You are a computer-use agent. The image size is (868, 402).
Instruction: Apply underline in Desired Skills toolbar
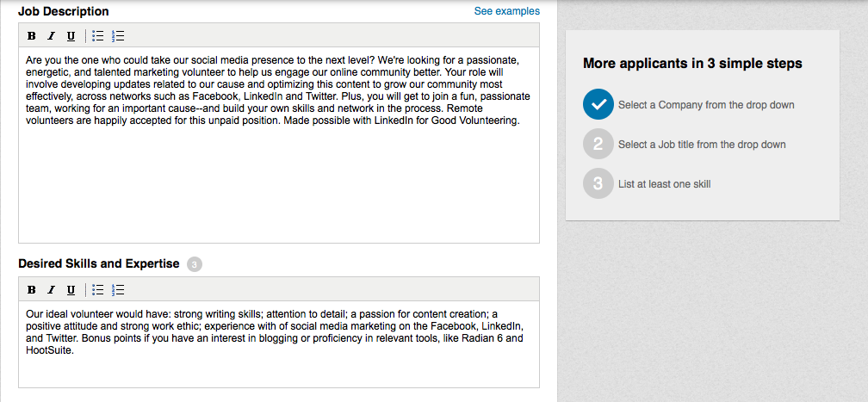[71, 289]
